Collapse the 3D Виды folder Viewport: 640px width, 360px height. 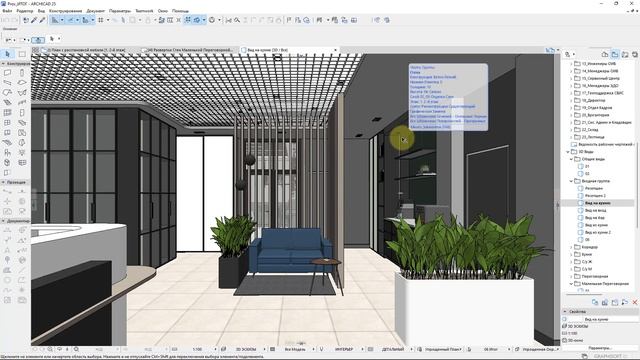coord(568,151)
